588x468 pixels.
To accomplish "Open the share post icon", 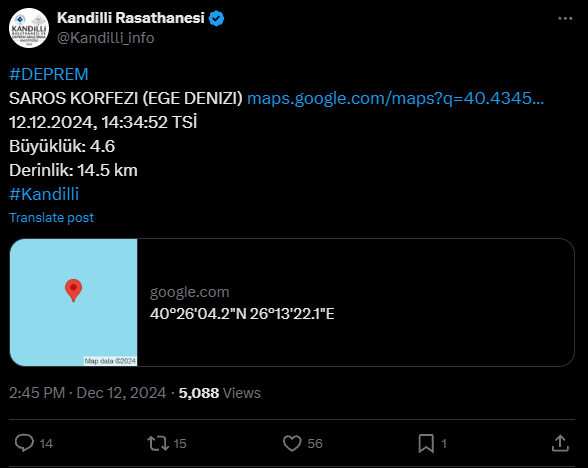I will pos(560,443).
